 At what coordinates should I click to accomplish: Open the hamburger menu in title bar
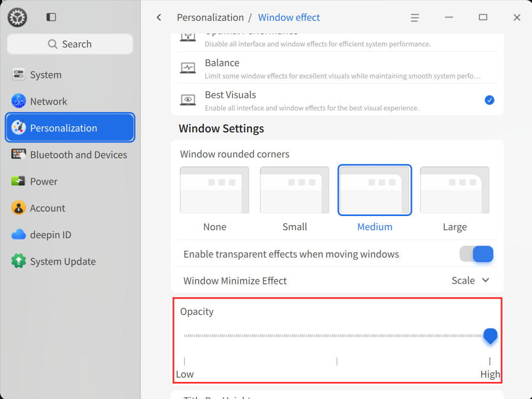pyautogui.click(x=415, y=18)
